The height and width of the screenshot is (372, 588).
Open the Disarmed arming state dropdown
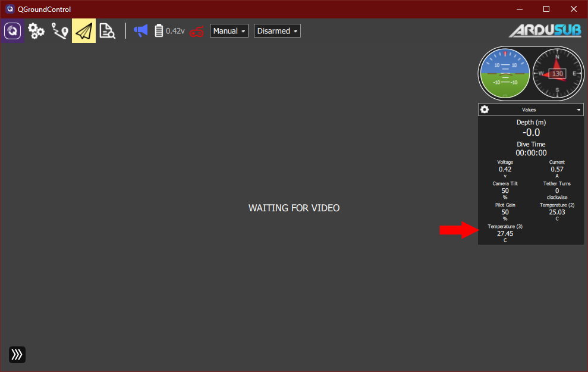click(277, 31)
